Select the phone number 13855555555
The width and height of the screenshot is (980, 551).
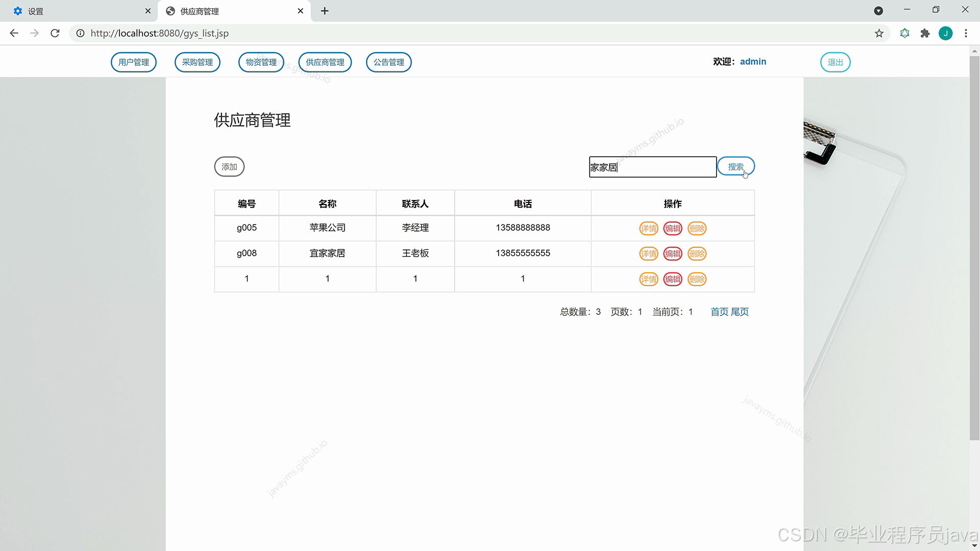[523, 253]
